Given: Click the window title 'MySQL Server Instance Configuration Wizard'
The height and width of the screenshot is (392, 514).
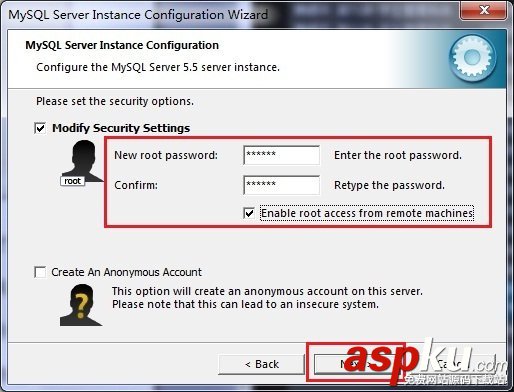Looking at the screenshot, I should (x=138, y=15).
